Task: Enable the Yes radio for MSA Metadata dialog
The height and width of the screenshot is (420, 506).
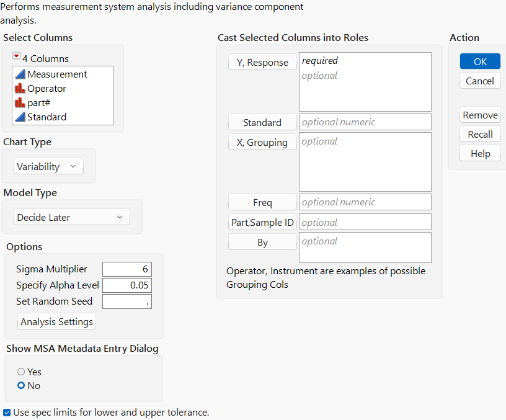Action: (20, 372)
